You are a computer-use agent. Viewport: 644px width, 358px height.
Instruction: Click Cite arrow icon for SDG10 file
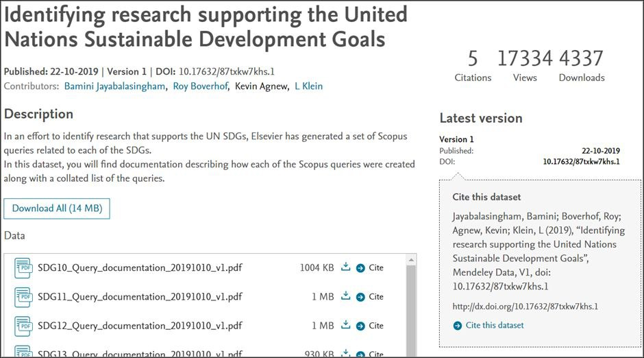pyautogui.click(x=361, y=267)
